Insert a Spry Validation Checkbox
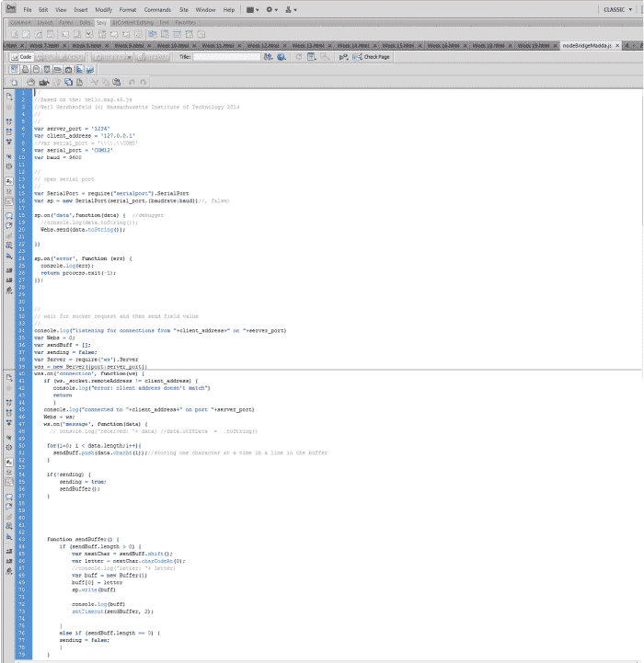 (89, 34)
